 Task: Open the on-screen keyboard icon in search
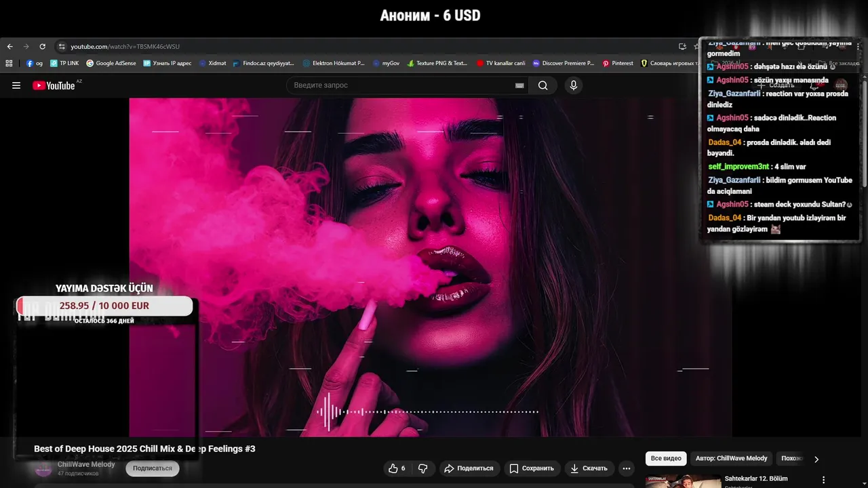519,85
